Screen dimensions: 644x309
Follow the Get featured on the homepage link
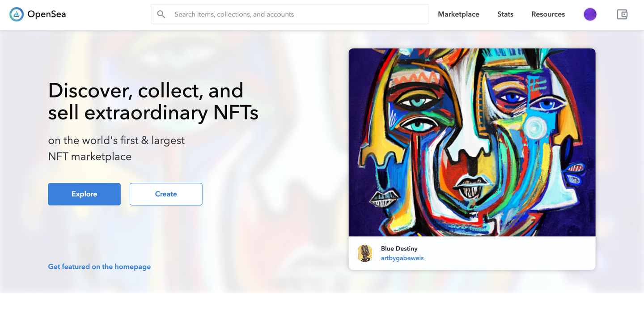click(99, 267)
